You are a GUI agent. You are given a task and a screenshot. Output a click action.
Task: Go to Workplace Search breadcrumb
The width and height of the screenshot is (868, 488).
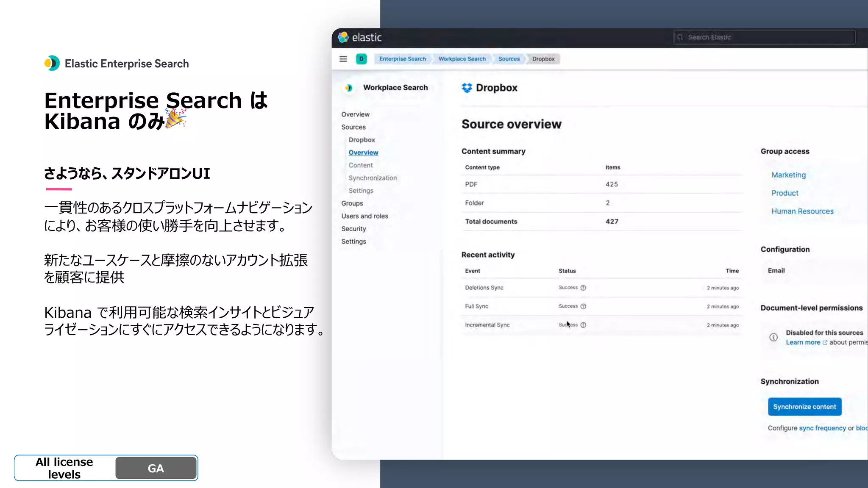[x=462, y=59]
